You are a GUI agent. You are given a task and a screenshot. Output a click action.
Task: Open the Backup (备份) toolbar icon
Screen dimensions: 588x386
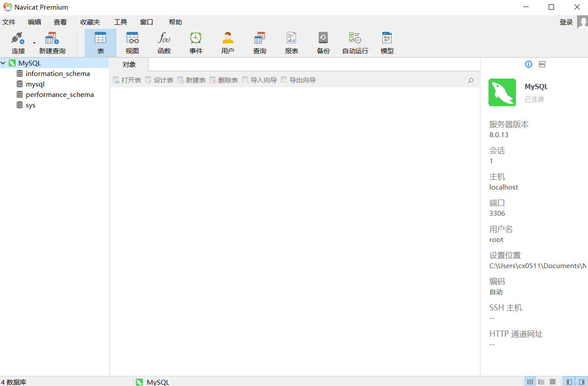coord(323,43)
